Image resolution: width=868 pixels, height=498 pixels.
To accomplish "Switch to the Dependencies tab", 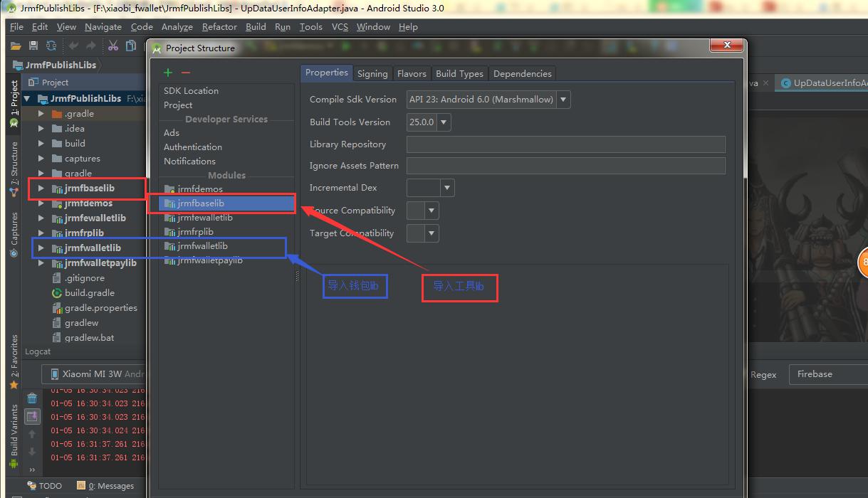I will tap(522, 73).
